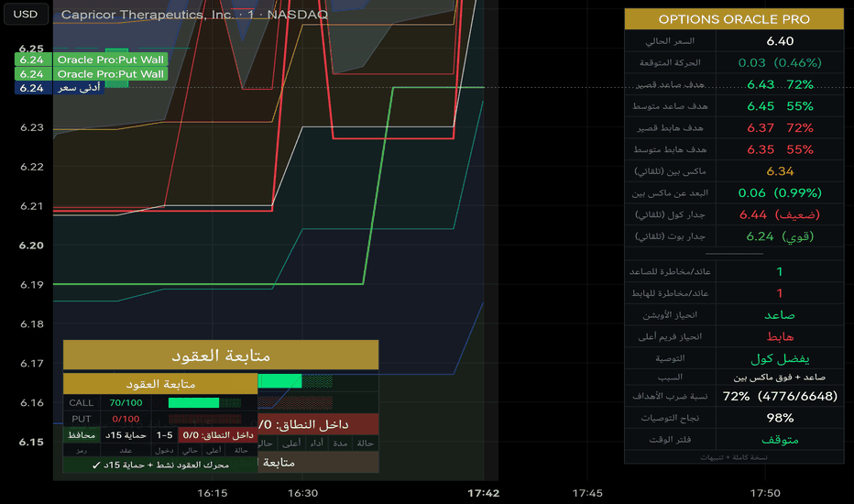
Task: Click the reason صاعد + فوق ماكس بين
Action: tap(780, 377)
